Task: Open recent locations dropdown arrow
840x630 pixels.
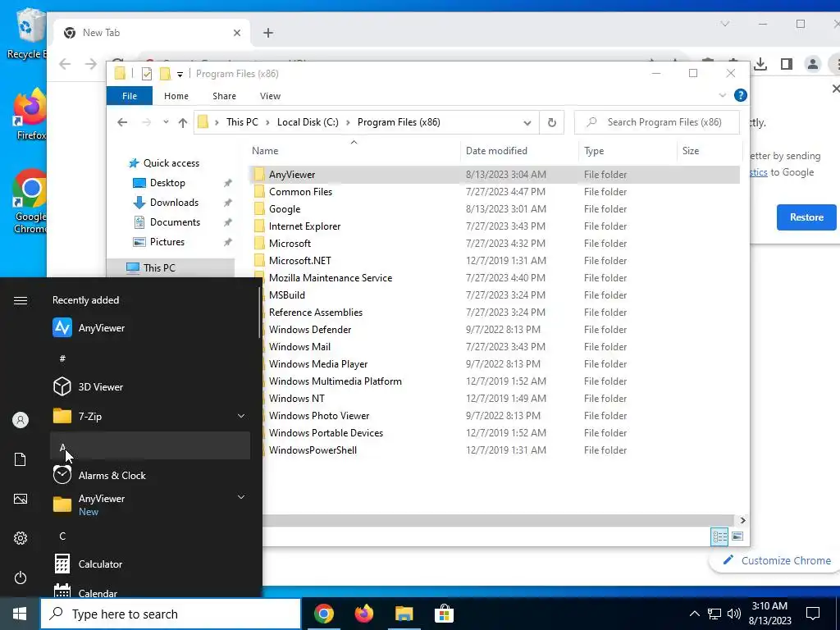Action: pyautogui.click(x=166, y=122)
